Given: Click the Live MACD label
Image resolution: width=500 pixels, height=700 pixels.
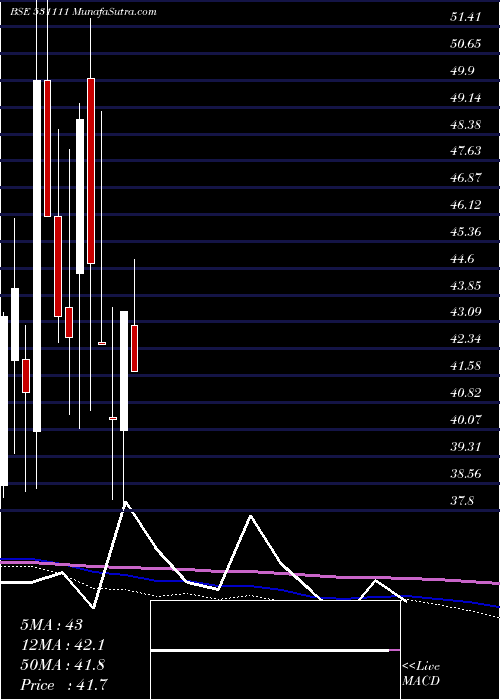Looking at the screenshot, I should [x=421, y=674].
